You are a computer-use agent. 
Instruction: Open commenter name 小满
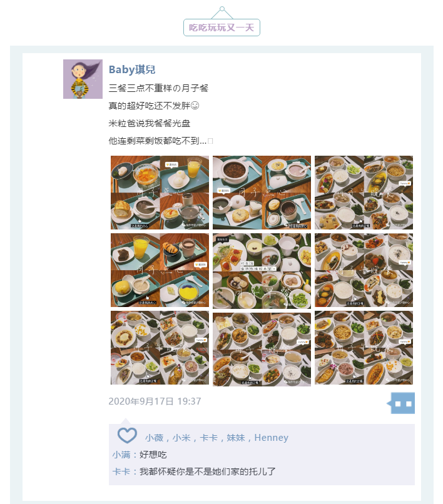(x=121, y=455)
